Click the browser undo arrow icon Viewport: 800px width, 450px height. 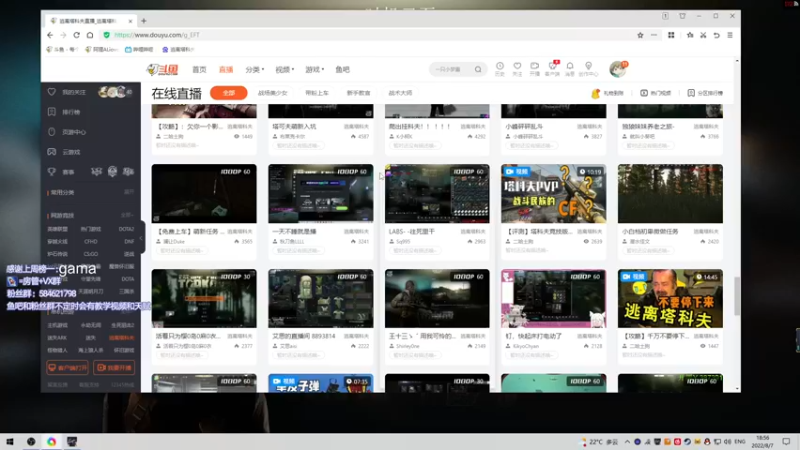716,35
